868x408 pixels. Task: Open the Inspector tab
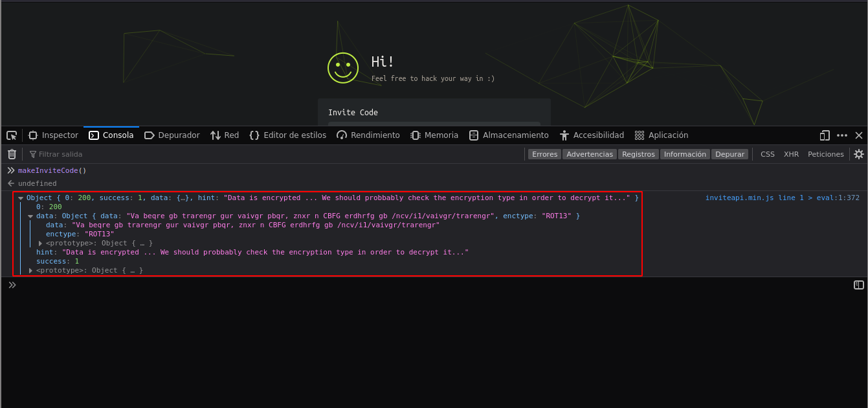(x=53, y=135)
